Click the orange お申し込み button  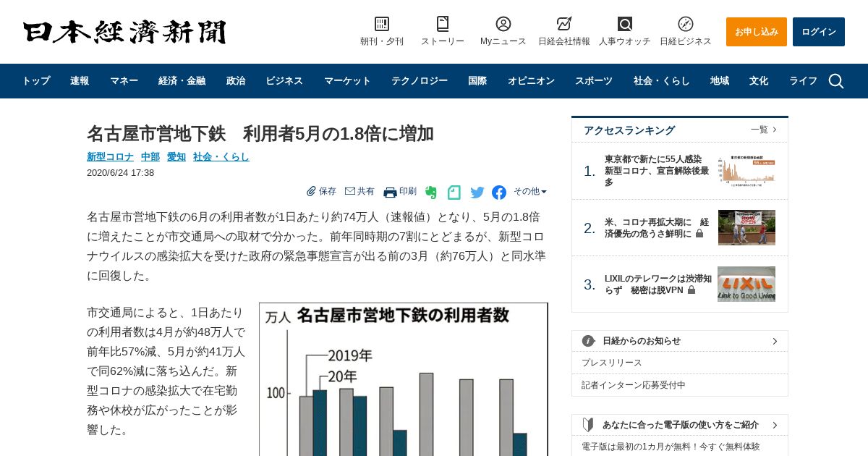[x=757, y=32]
